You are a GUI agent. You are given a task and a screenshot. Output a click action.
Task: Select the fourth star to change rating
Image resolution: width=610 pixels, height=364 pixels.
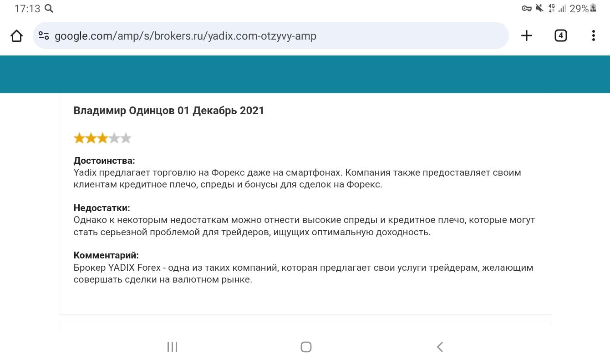coord(114,137)
